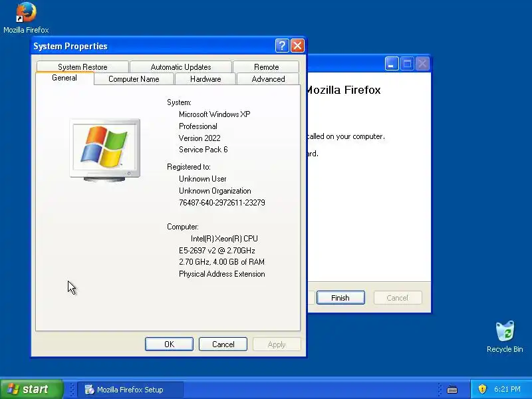The image size is (532, 399).
Task: Click the 'Version 2022' text
Action: pos(199,138)
